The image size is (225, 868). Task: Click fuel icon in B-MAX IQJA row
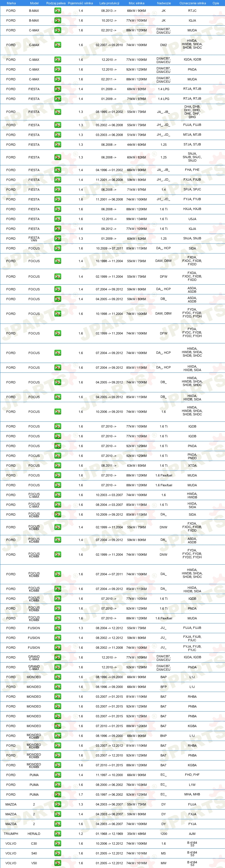pos(58,20)
